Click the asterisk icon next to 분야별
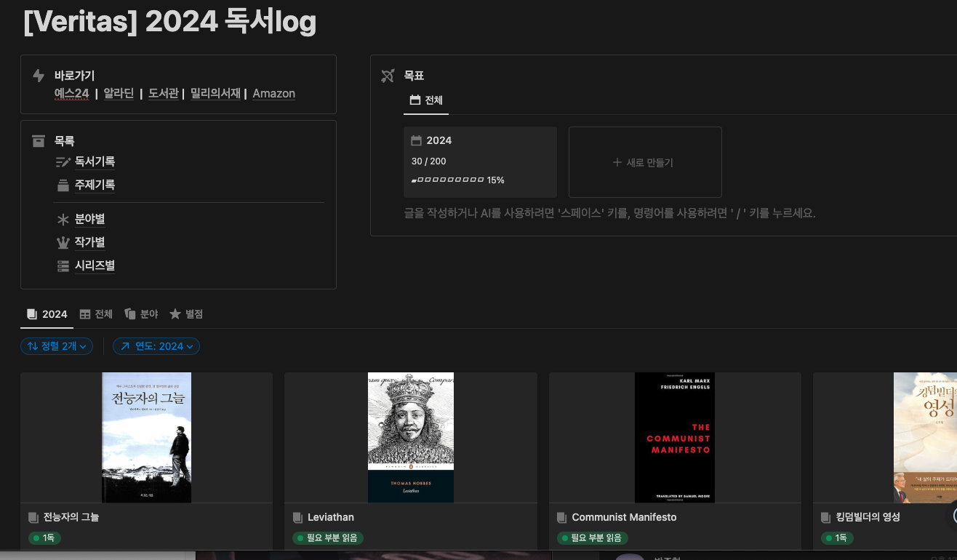 tap(63, 219)
